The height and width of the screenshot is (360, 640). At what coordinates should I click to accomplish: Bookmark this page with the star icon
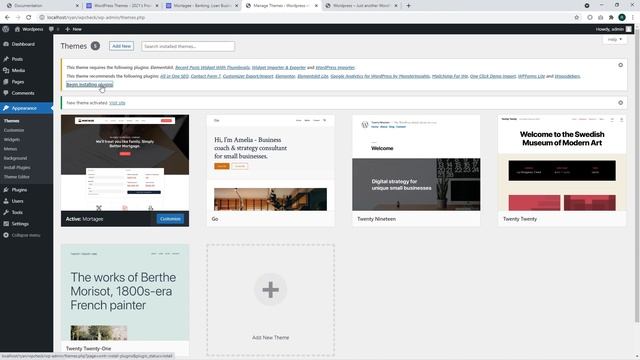[x=577, y=18]
